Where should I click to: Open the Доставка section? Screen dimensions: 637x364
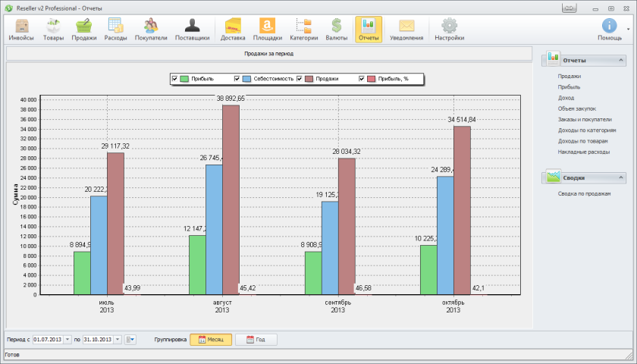pyautogui.click(x=233, y=30)
